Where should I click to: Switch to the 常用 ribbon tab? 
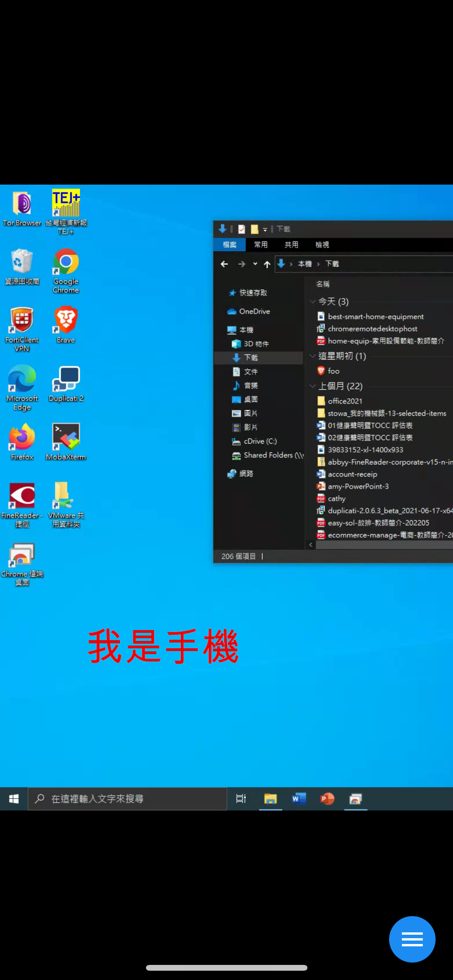click(x=261, y=245)
